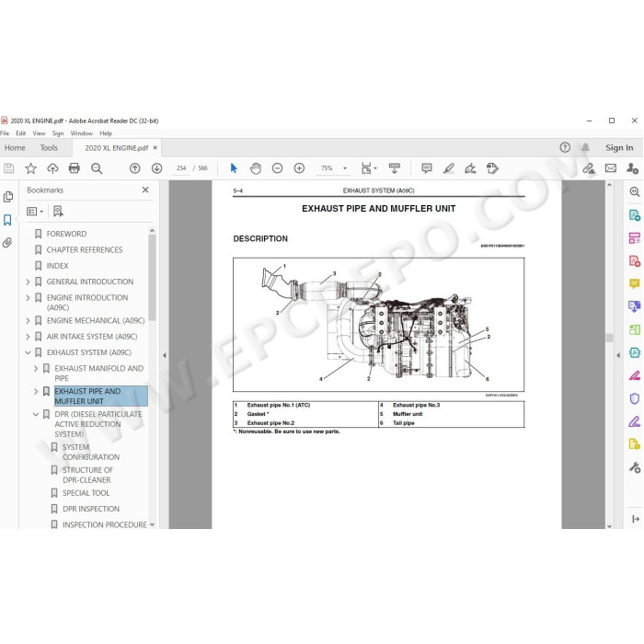Close the 2020 XL ENGINE.pdf tab

point(155,148)
